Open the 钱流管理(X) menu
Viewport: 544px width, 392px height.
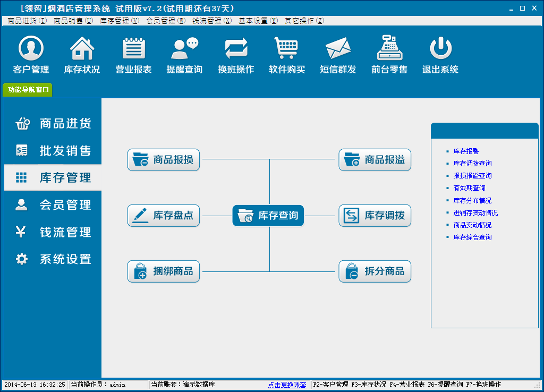pyautogui.click(x=212, y=21)
